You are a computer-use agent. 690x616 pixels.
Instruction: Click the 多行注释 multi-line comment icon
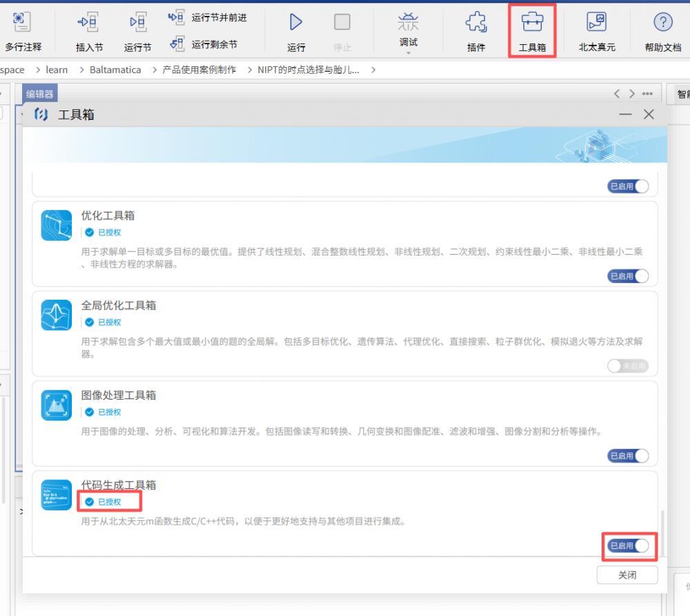[22, 23]
